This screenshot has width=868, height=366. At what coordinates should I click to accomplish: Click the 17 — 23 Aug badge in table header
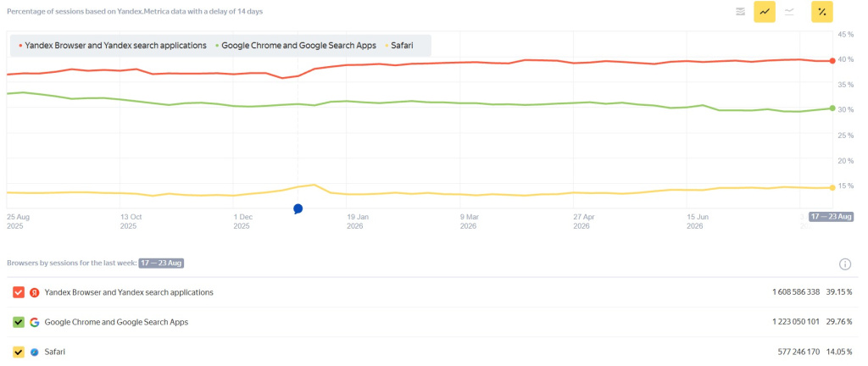coord(161,263)
